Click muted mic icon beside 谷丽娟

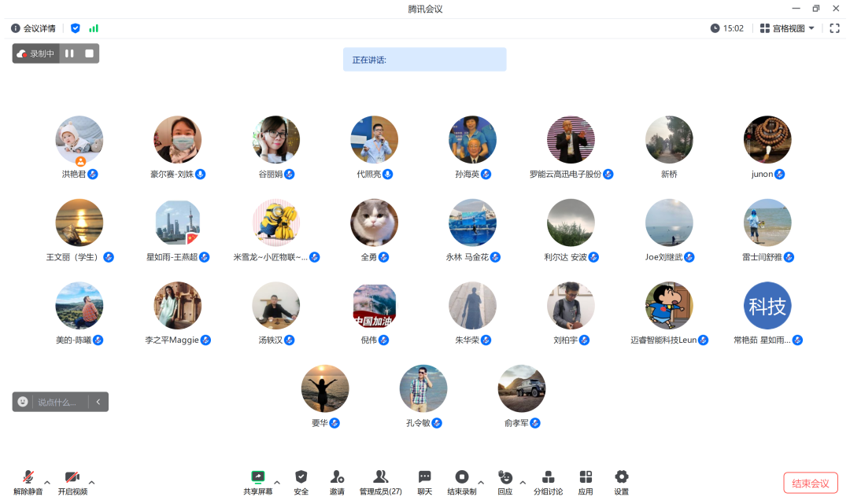pyautogui.click(x=290, y=174)
